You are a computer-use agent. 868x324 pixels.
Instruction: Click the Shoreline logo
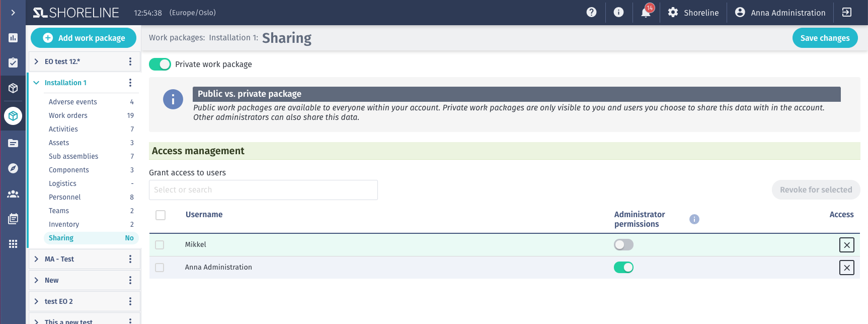point(76,13)
